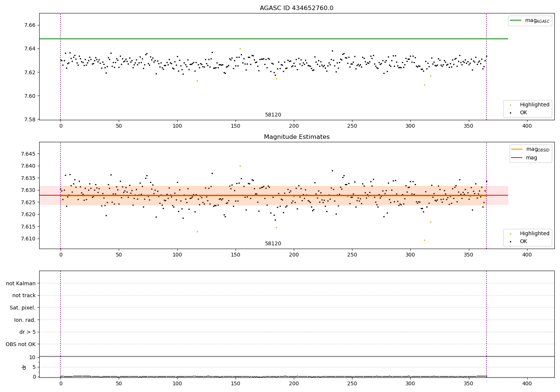The width and height of the screenshot is (560, 392).
Task: Click the orange mag OBSID legend line
Action: point(517,149)
